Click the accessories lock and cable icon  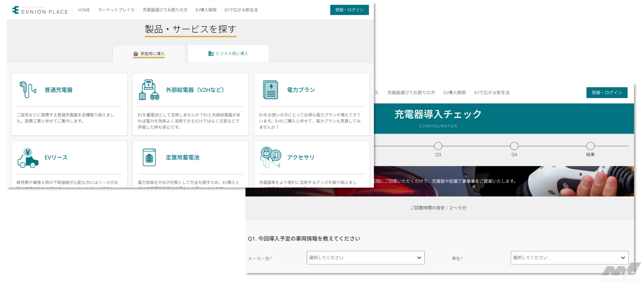pos(270,157)
